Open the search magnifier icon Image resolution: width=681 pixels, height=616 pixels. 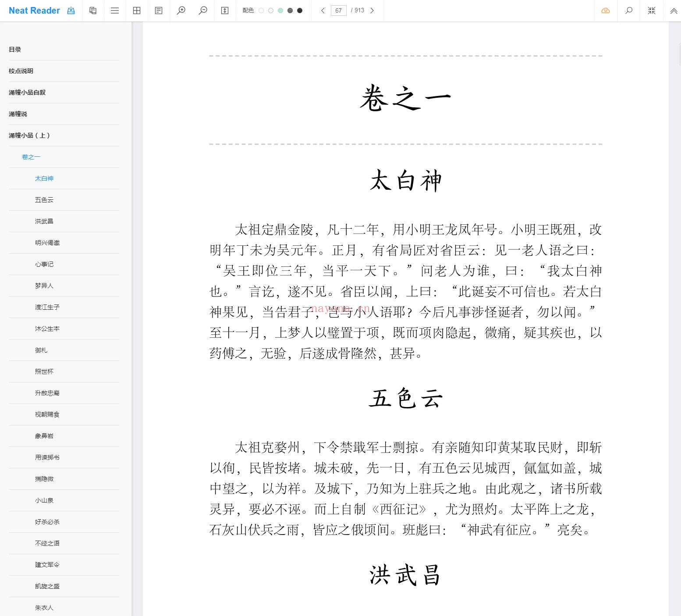(629, 11)
